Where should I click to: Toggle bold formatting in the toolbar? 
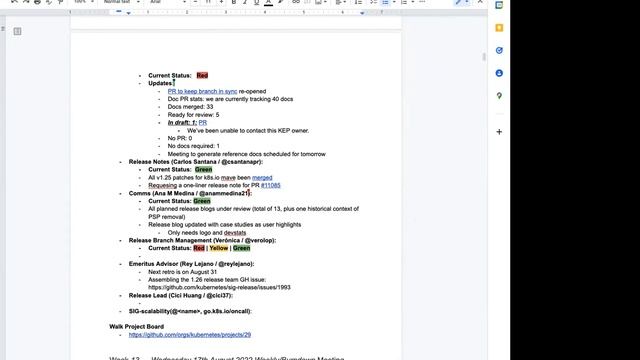point(234,2)
